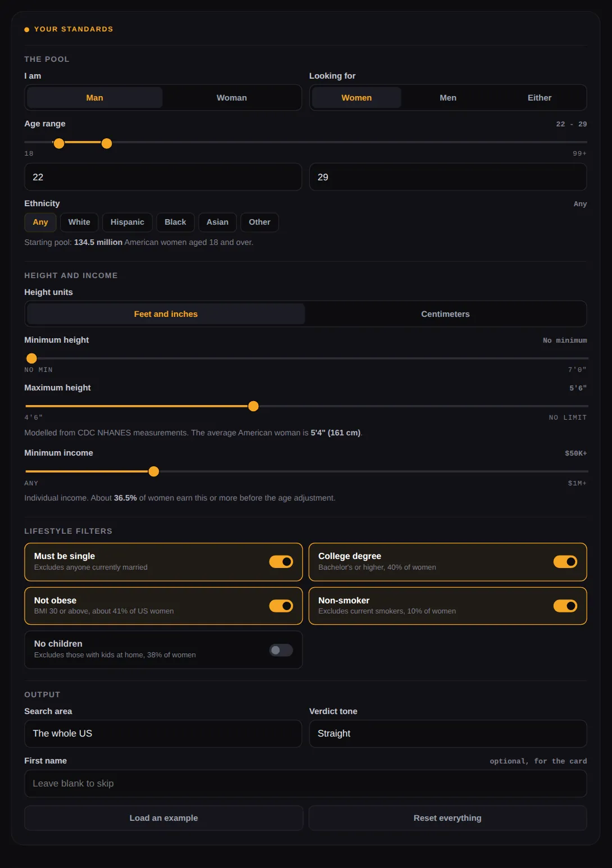Focus the First name input field
612x868 pixels.
point(305,784)
